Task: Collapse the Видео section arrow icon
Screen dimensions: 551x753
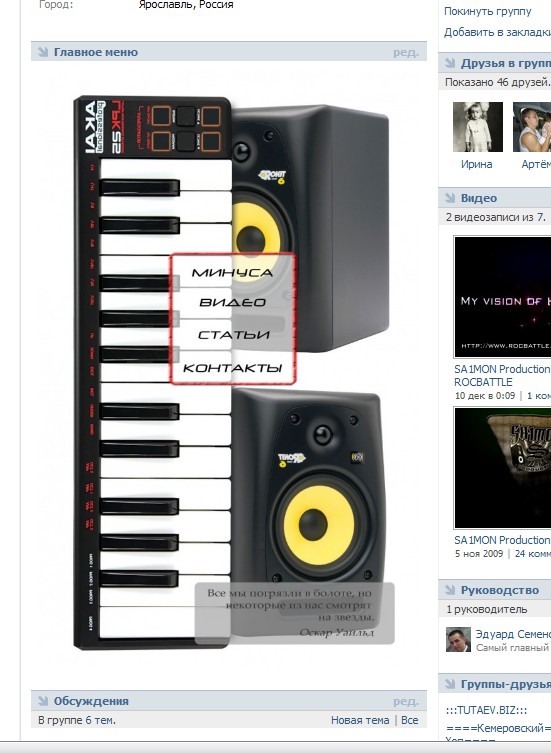Action: pyautogui.click(x=450, y=198)
